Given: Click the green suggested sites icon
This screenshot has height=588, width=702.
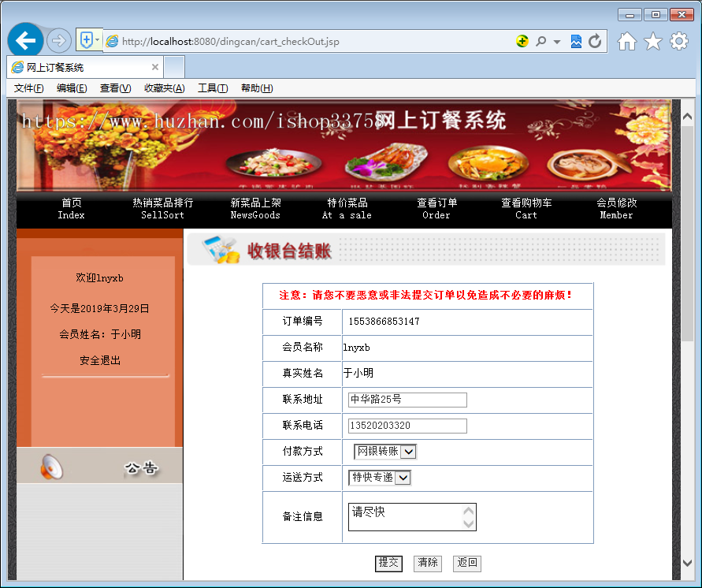Looking at the screenshot, I should click(x=522, y=40).
